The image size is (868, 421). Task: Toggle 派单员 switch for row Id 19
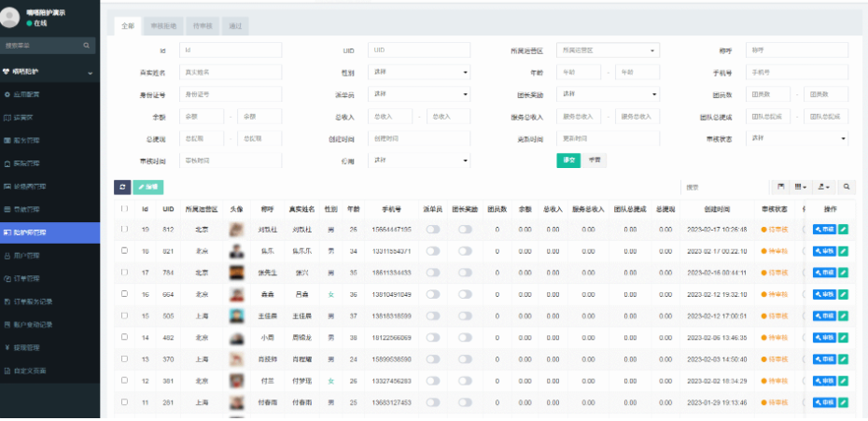tap(433, 230)
